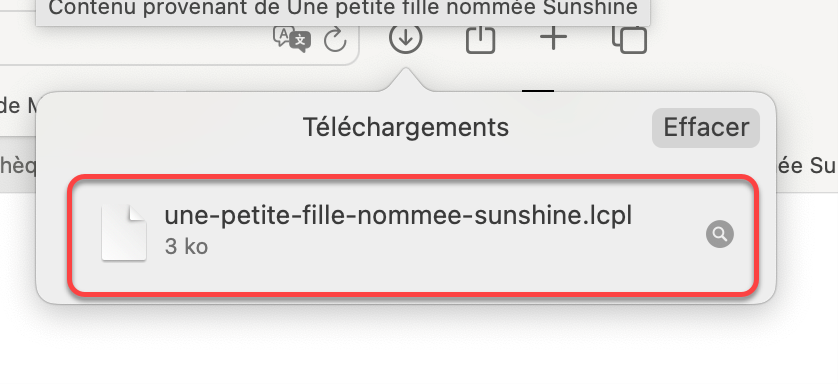Select the une-petite-fille-nommee-sunshine.lcpl file name
Screen dimensions: 838x384
click(x=398, y=215)
